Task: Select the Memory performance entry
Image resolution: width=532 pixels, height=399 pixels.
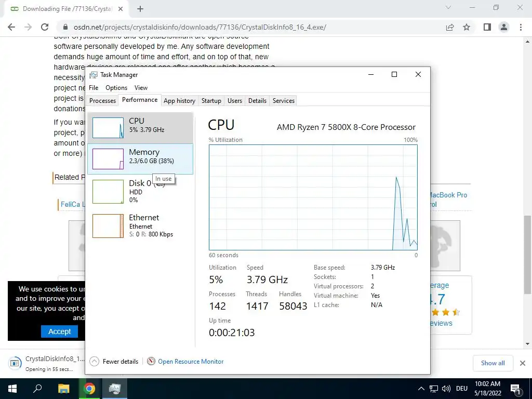Action: 140,159
